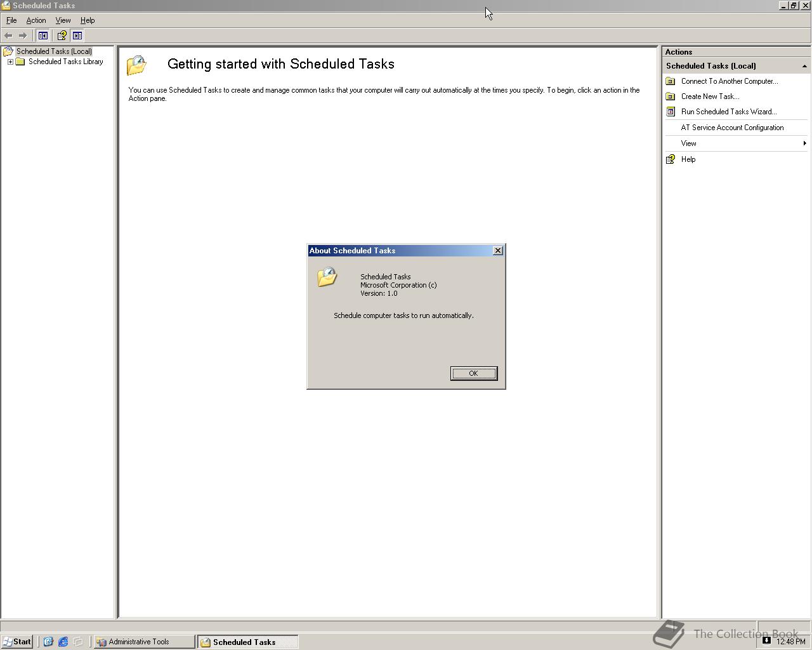Click the first Quick Launch icon beside Start
Viewport: 812px width, 650px height.
[x=48, y=642]
